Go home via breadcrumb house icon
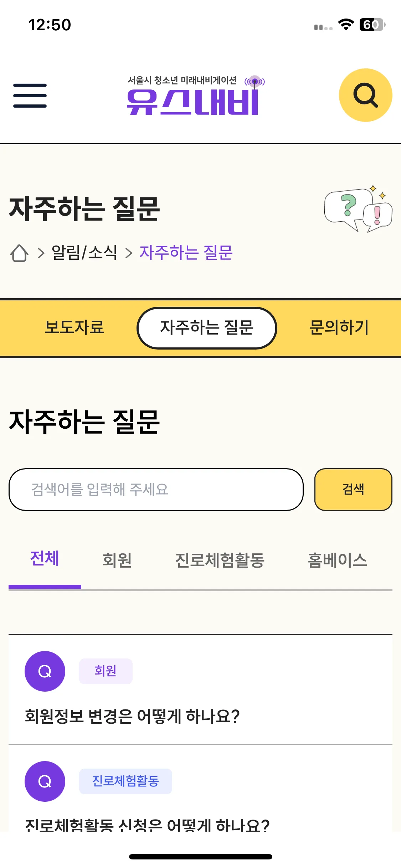Image resolution: width=401 pixels, height=868 pixels. click(x=19, y=253)
